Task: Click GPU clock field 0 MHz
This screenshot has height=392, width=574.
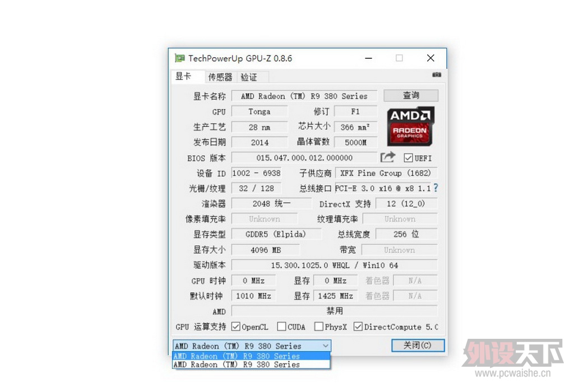Action: click(254, 281)
